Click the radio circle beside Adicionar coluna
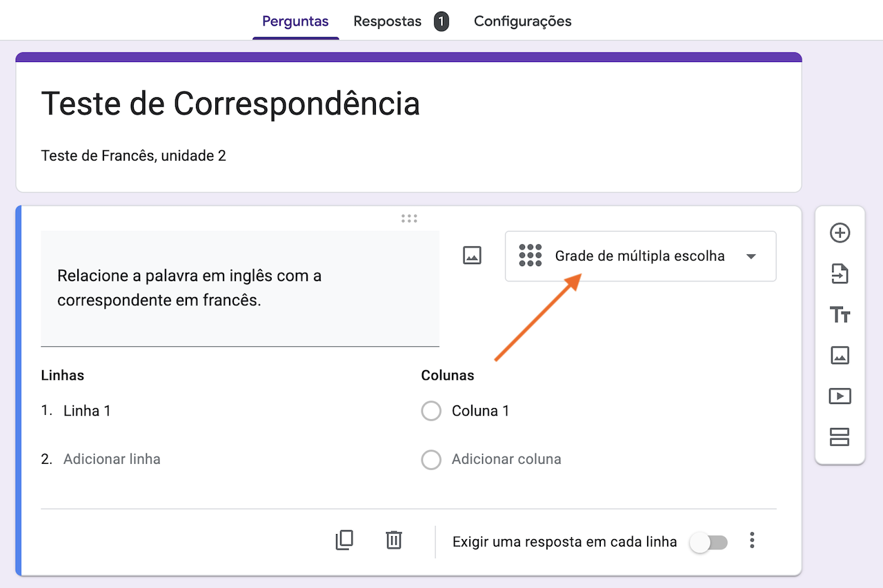 (x=431, y=460)
